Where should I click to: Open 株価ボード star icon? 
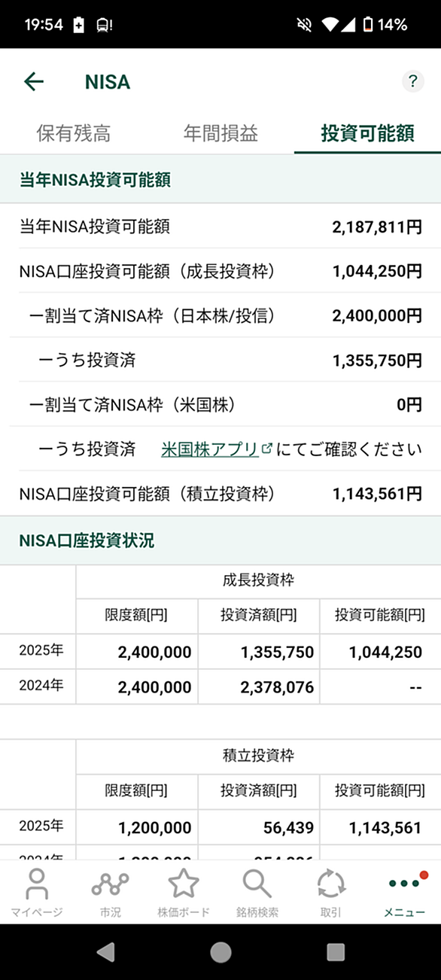click(184, 892)
